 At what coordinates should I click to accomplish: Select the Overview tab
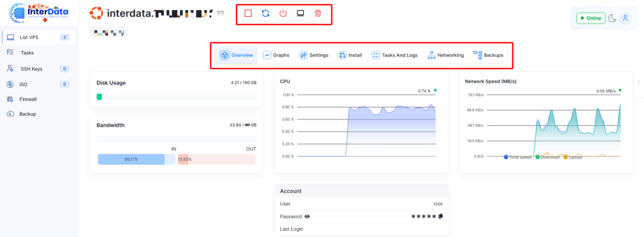236,55
